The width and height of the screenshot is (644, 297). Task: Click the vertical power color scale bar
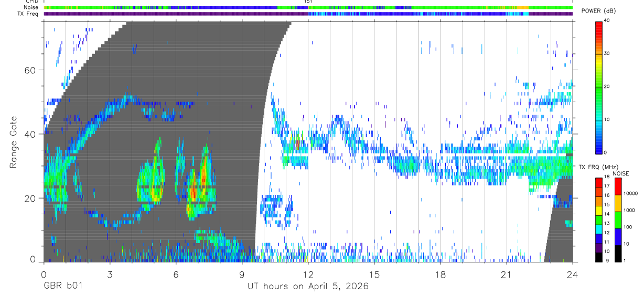point(599,87)
